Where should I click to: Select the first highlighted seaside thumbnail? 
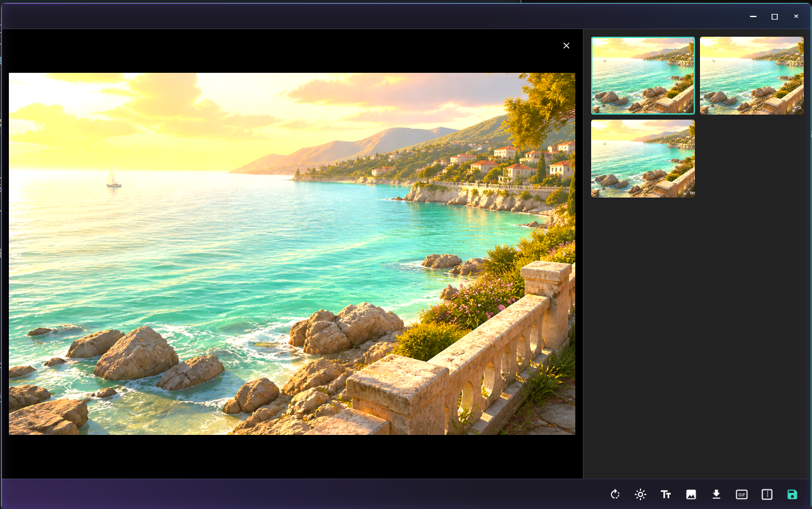click(x=643, y=76)
